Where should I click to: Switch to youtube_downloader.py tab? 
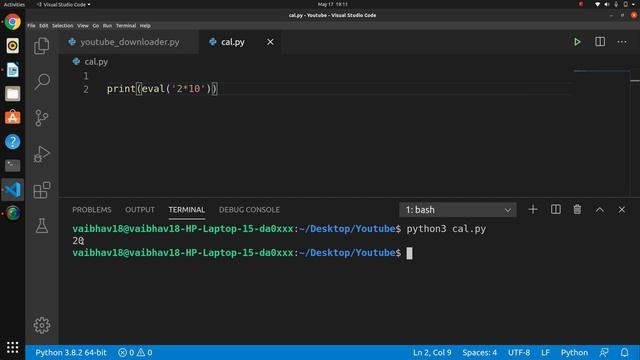(x=129, y=42)
